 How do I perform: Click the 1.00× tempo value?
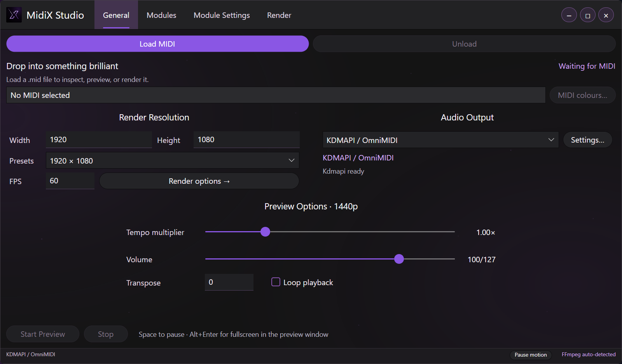[486, 232]
